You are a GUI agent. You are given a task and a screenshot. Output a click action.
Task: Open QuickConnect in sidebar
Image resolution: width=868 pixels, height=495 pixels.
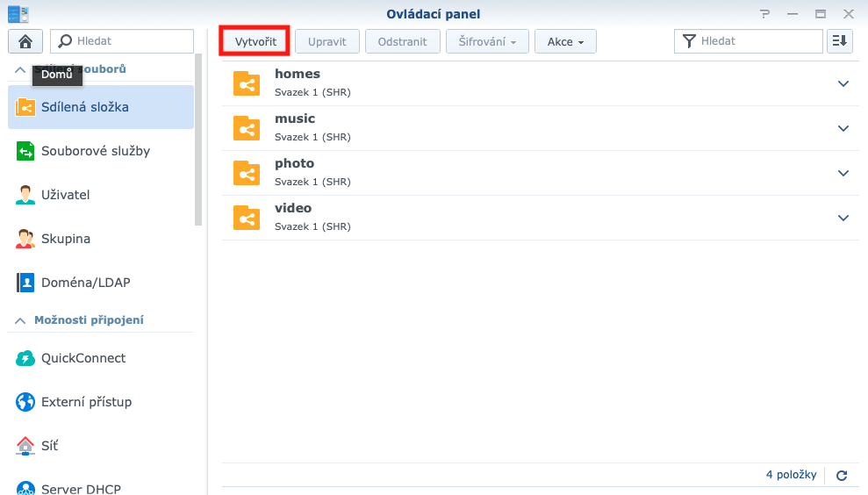point(101,358)
